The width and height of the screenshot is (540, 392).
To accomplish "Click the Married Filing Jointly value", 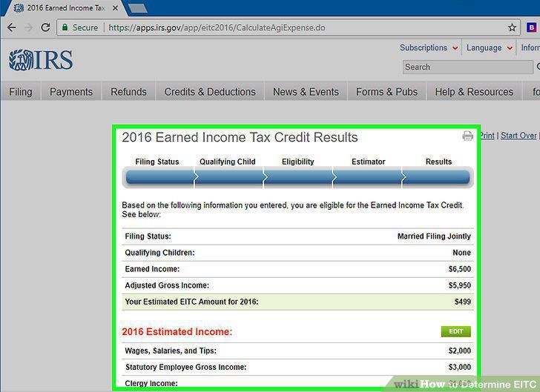I will pyautogui.click(x=434, y=236).
